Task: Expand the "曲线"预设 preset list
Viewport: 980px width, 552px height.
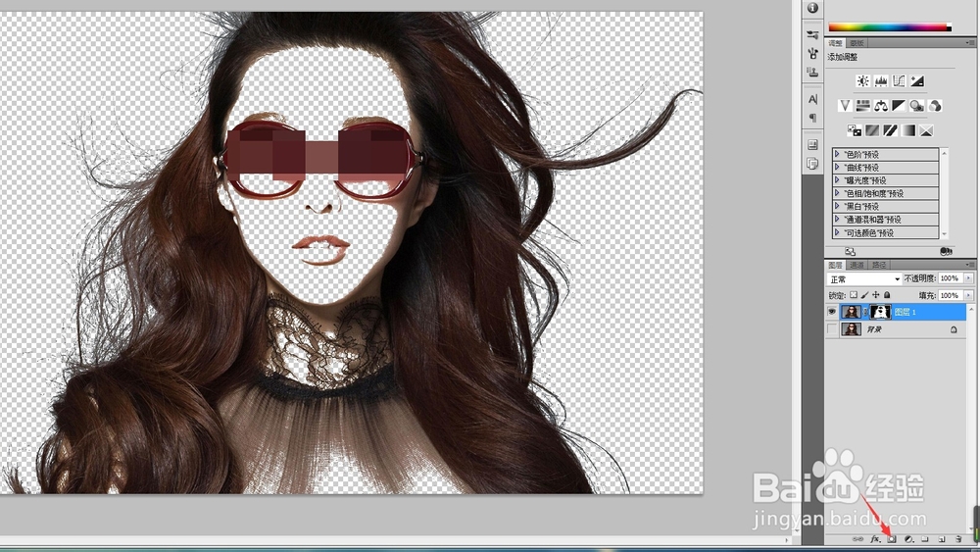Action: coord(837,167)
